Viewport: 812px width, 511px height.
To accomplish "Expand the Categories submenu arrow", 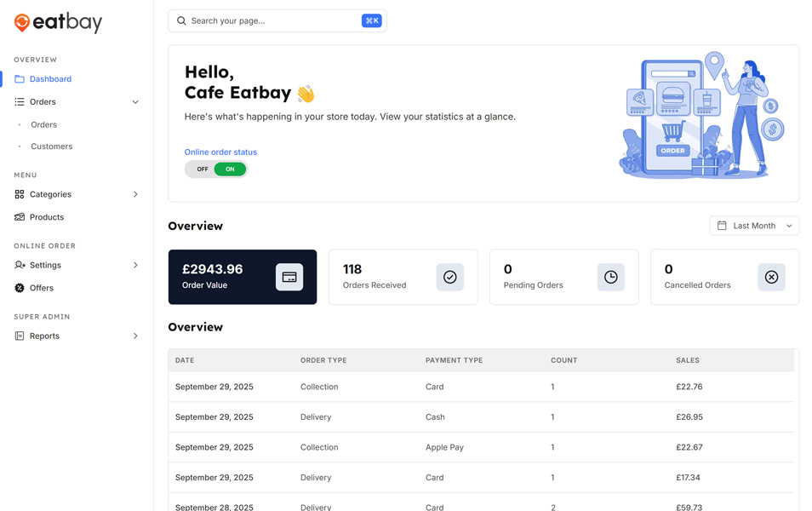I will coord(135,194).
